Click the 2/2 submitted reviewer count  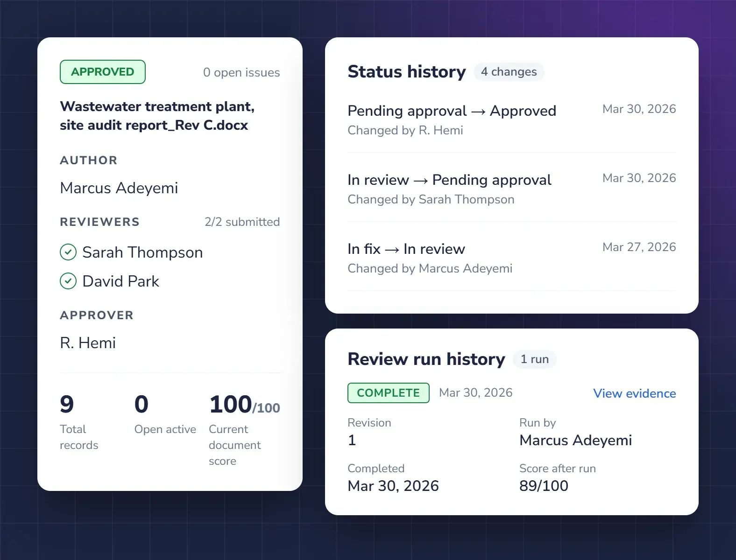tap(242, 222)
